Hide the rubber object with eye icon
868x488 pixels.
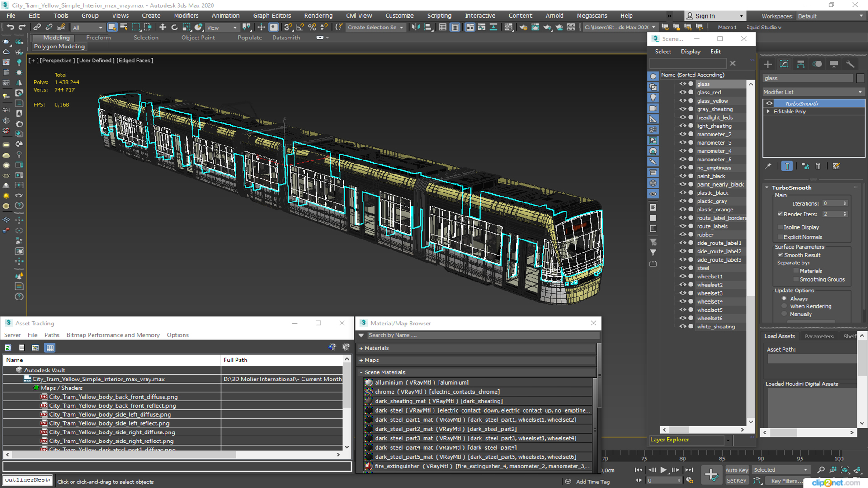click(683, 235)
